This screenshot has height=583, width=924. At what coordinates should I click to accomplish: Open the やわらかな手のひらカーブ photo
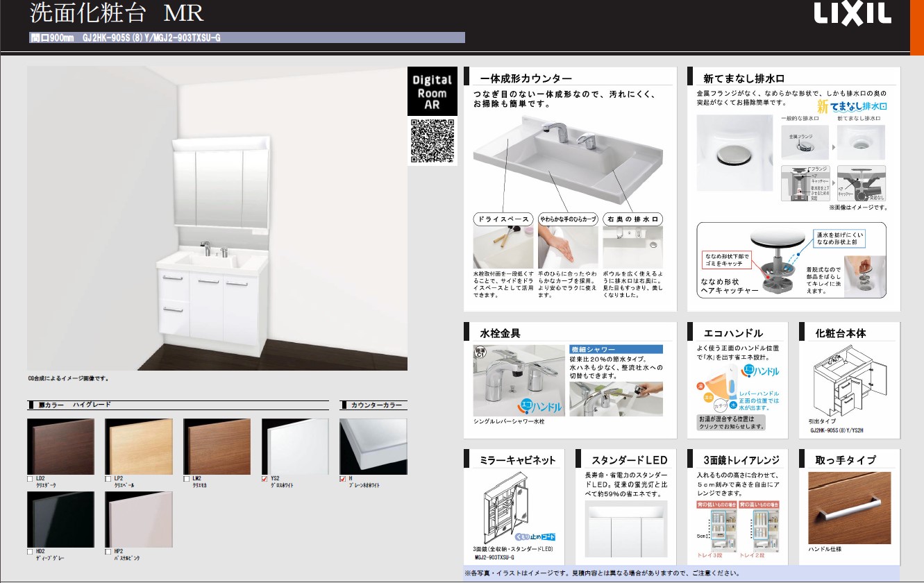click(568, 246)
